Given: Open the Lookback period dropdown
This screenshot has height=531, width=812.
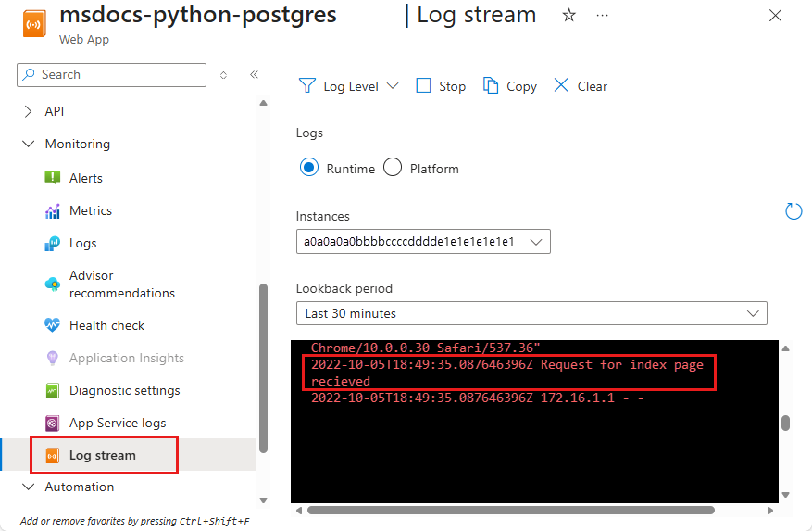Looking at the screenshot, I should pos(531,313).
